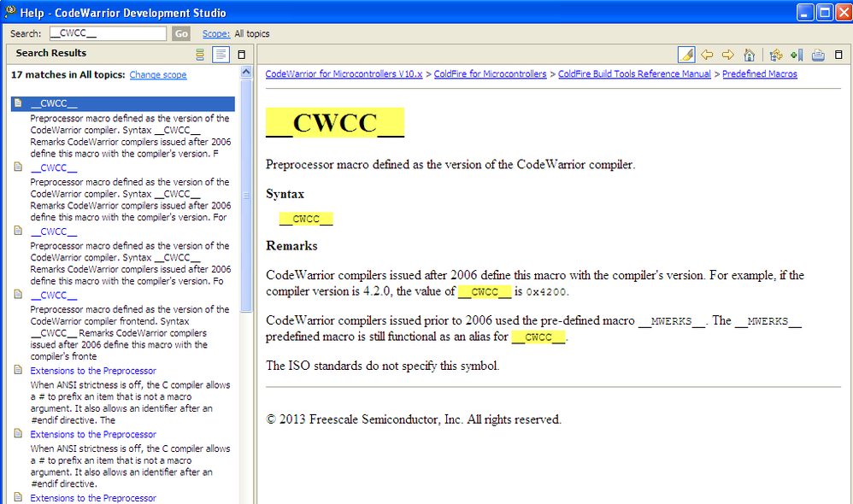Click the search results scrollbar thumb
Image resolution: width=853 pixels, height=504 pixels.
[x=246, y=196]
